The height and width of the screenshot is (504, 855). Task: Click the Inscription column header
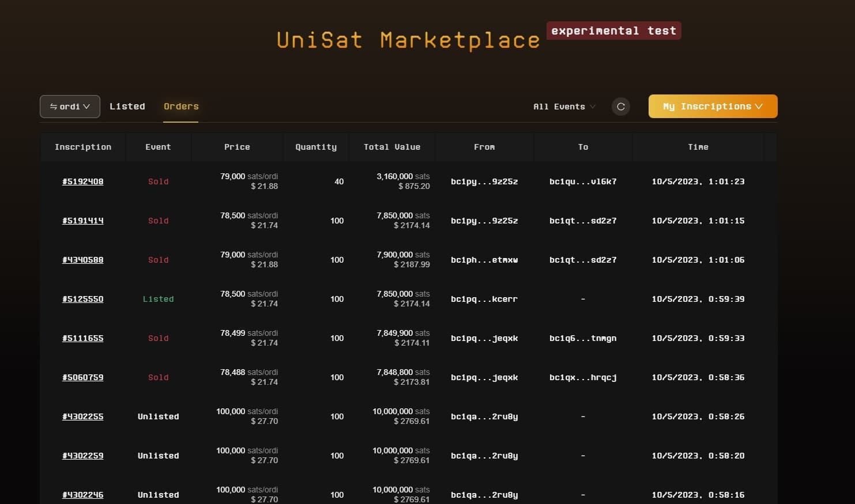(x=83, y=147)
